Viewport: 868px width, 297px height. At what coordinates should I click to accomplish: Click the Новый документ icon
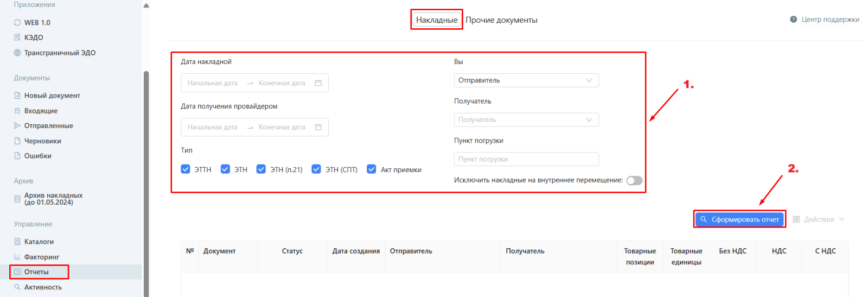(x=17, y=96)
